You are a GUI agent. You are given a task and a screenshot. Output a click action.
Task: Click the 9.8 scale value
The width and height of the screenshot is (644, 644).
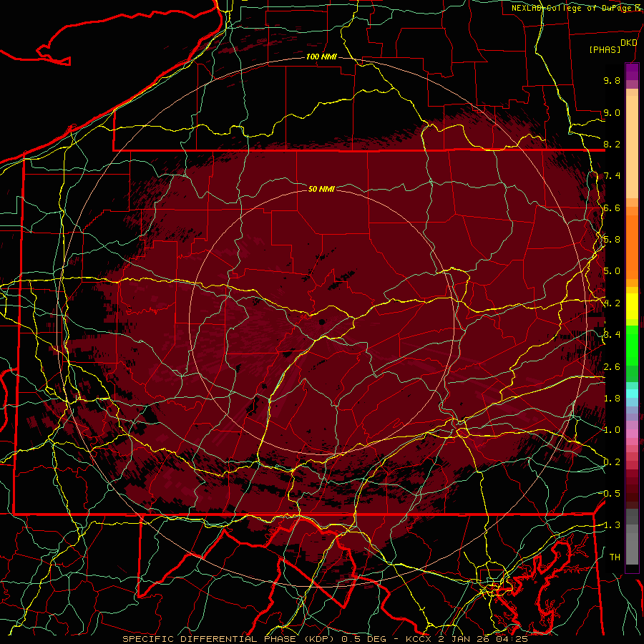pos(612,80)
